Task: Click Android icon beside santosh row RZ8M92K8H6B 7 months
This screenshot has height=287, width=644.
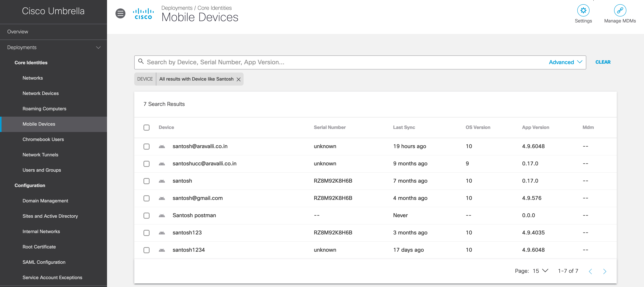Action: [162, 181]
